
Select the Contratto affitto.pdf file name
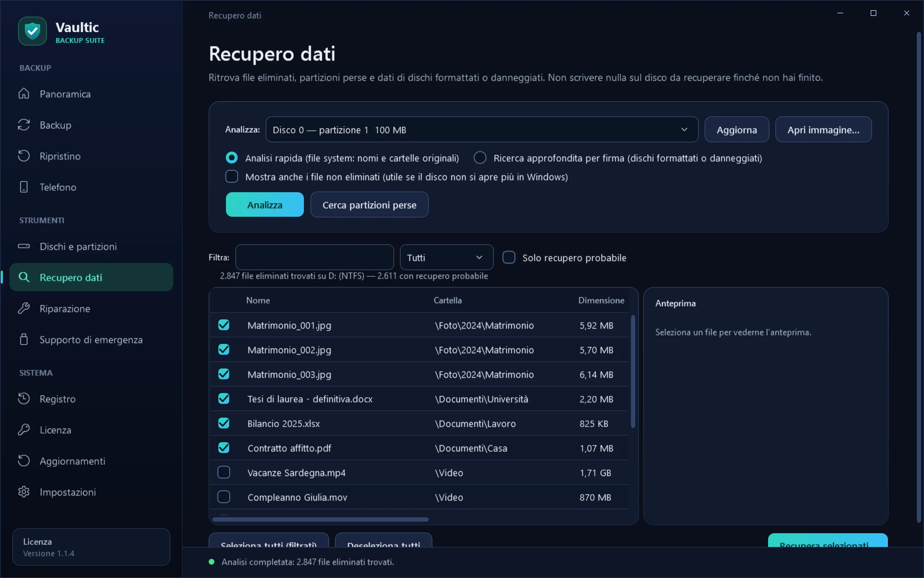[x=289, y=448]
